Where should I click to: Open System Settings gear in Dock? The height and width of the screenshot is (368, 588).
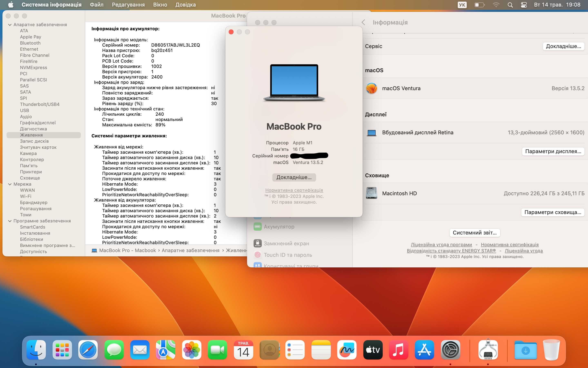[450, 350]
